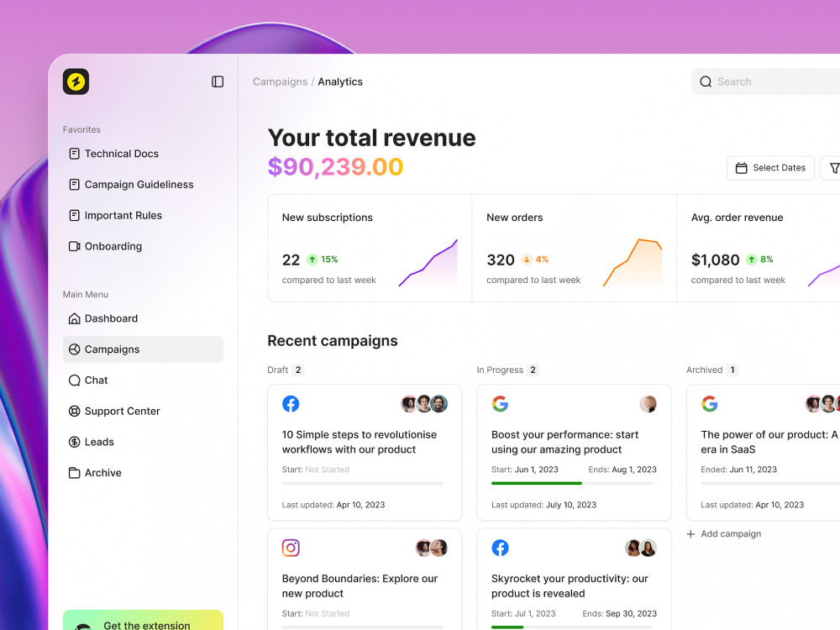Click the plus icon beside Add campaign

click(x=691, y=534)
